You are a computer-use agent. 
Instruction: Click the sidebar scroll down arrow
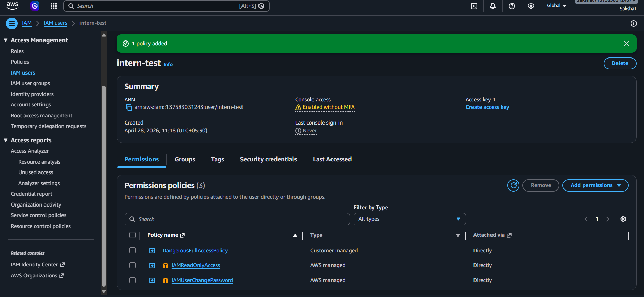(x=104, y=291)
